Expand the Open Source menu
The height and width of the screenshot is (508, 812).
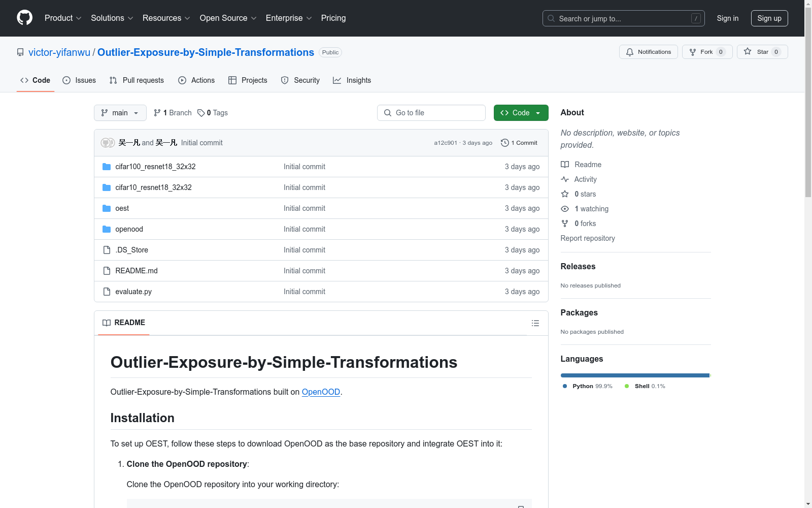tap(228, 18)
